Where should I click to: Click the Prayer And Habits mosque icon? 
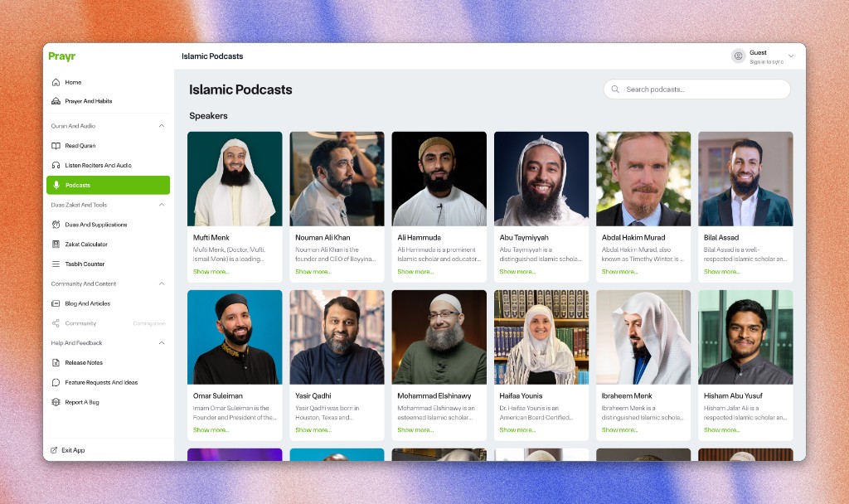(56, 101)
